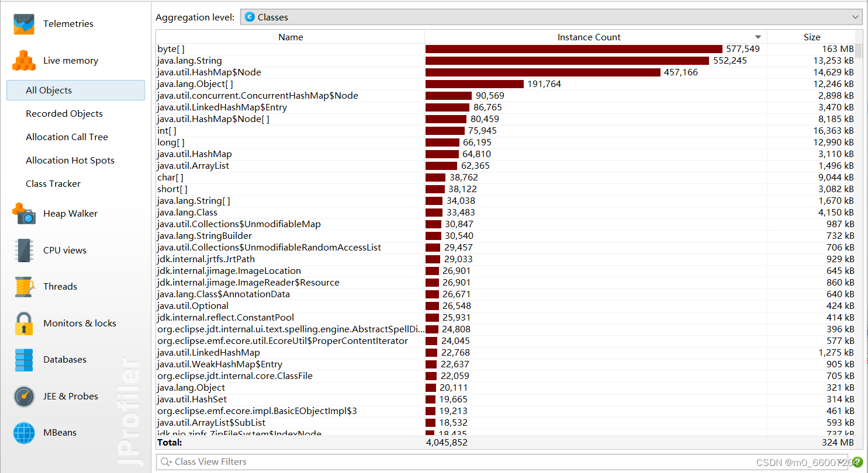Select the MBeans label
Screen dimensions: 868x473
pos(60,433)
